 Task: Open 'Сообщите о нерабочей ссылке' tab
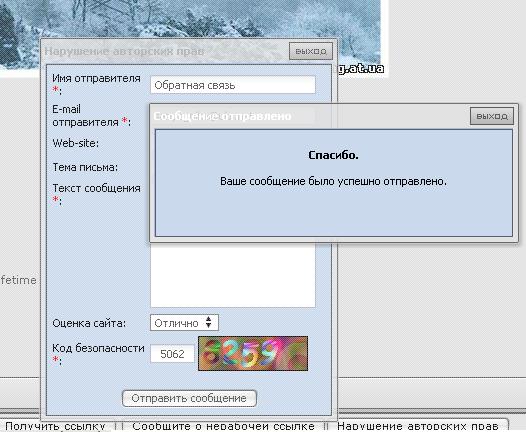tap(223, 426)
